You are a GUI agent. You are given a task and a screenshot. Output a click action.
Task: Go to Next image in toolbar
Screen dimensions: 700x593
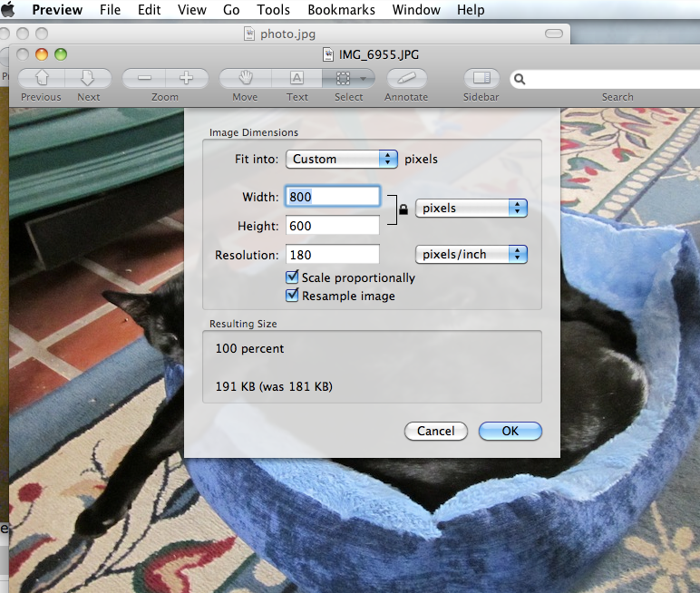click(x=88, y=79)
